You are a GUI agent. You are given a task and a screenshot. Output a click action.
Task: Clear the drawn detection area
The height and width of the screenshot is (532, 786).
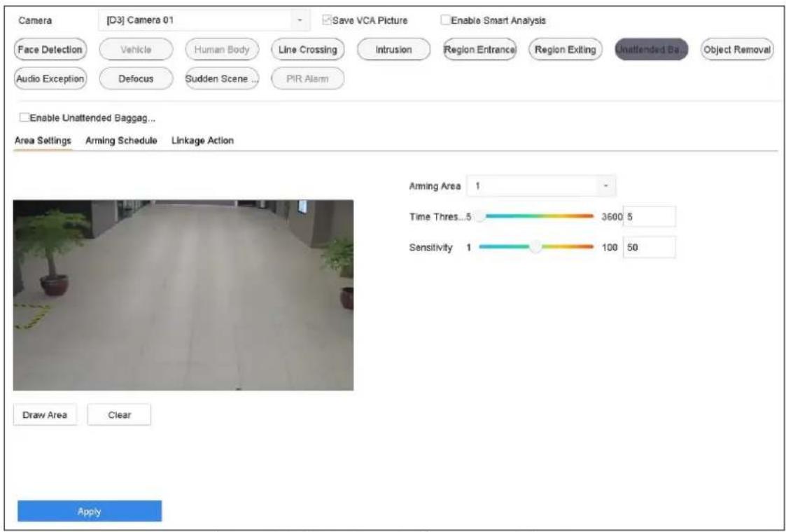coord(119,414)
